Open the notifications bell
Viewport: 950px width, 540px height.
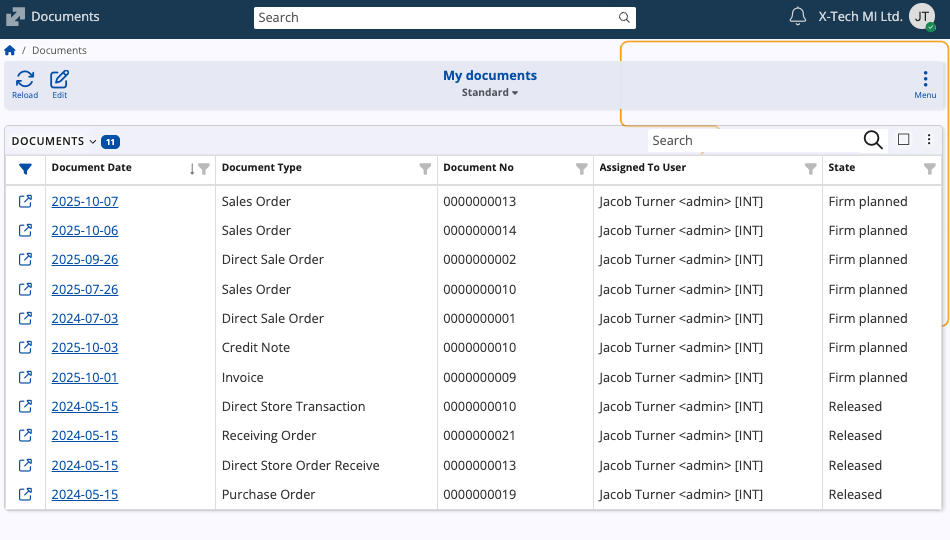pyautogui.click(x=797, y=17)
